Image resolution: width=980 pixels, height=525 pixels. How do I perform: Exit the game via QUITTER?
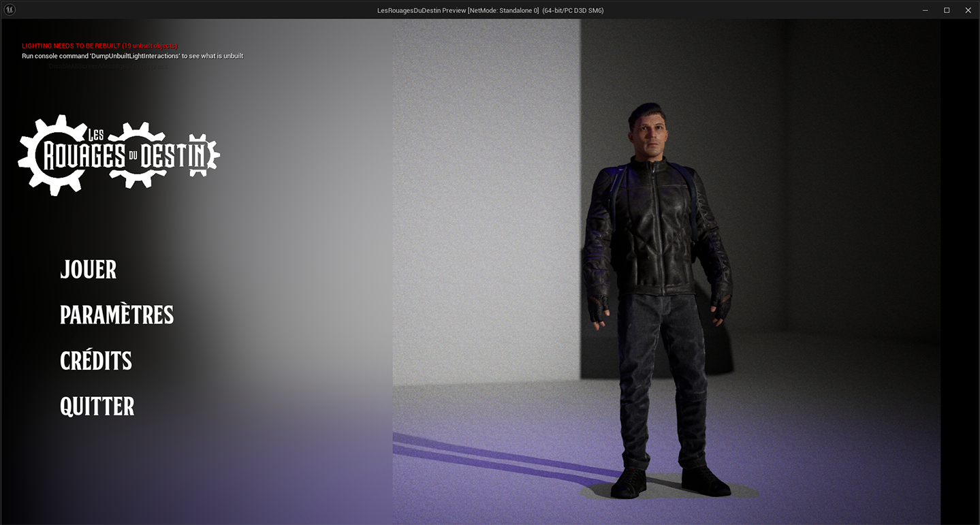[97, 407]
